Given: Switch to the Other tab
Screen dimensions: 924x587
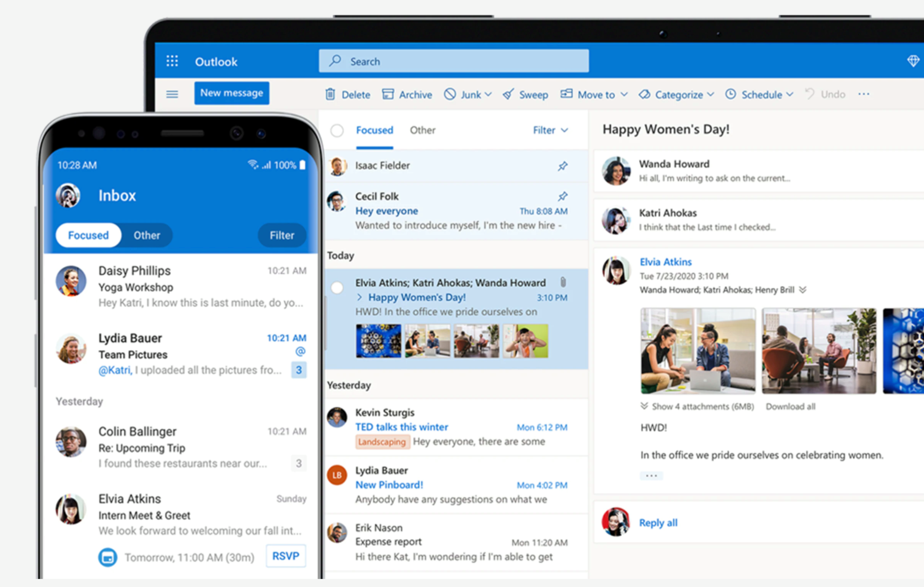Looking at the screenshot, I should [422, 130].
